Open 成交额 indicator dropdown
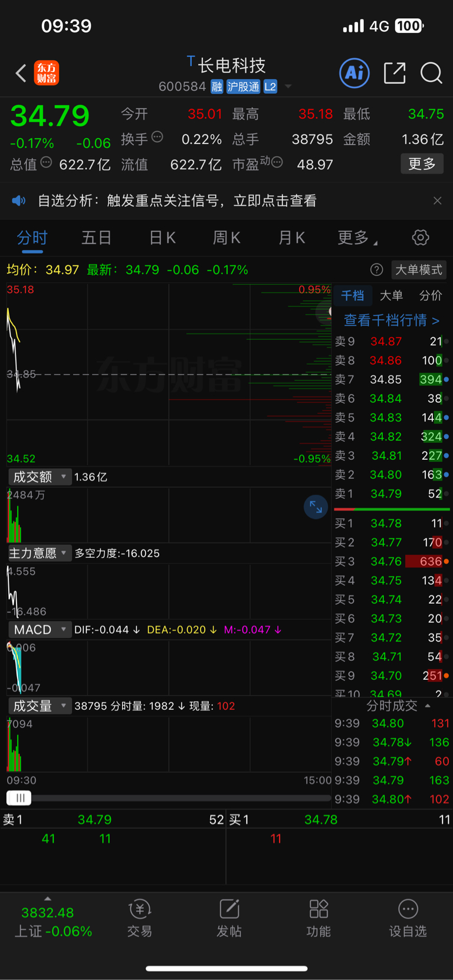This screenshot has height=980, width=453. coord(40,476)
